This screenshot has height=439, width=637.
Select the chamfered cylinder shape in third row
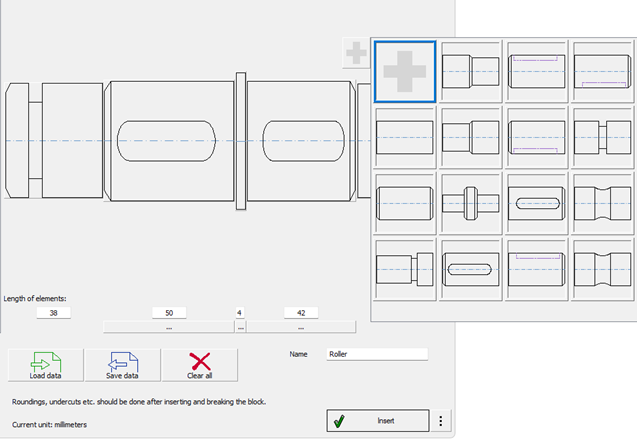click(x=404, y=202)
